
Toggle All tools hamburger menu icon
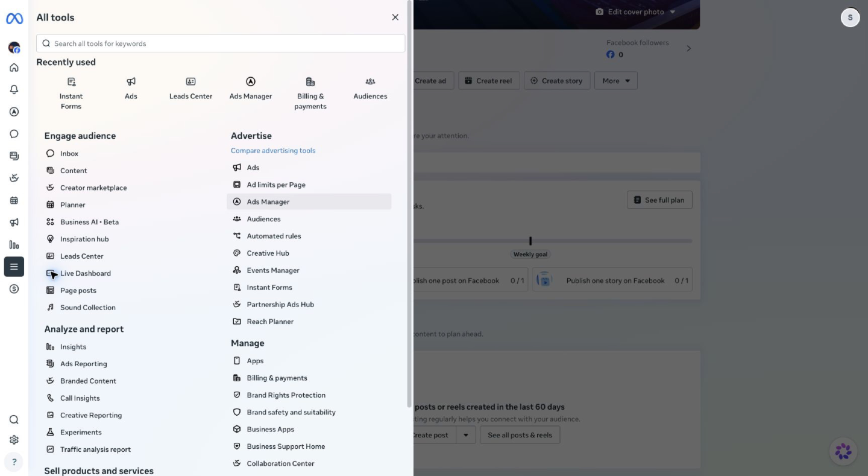[x=14, y=267]
